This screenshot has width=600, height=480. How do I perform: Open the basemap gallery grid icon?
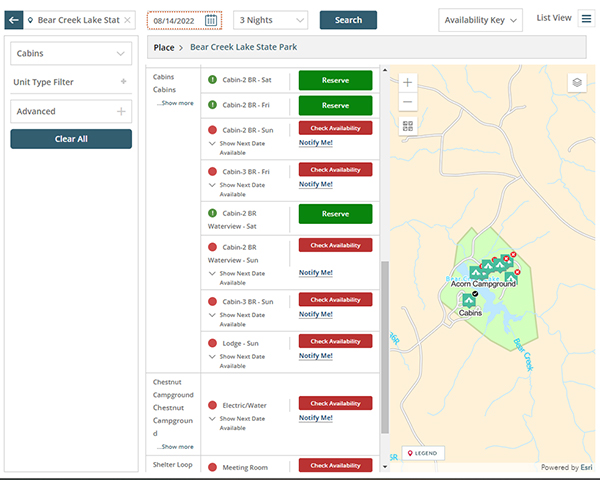408,126
